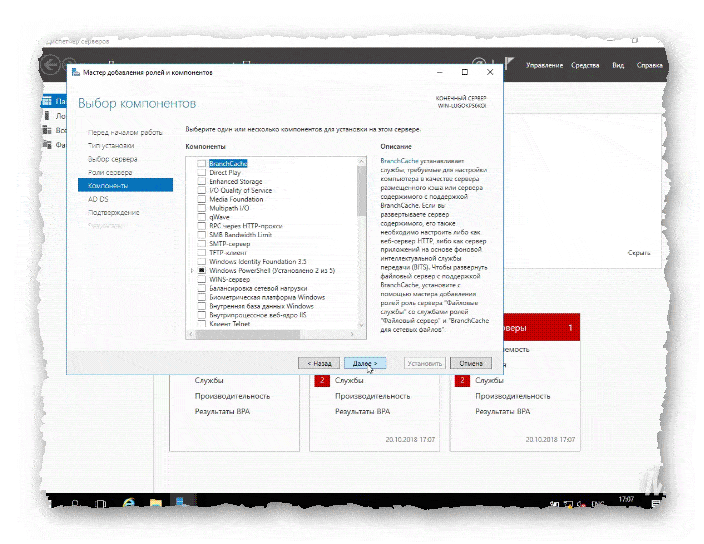The image size is (704, 544).
Task: Select the Компоненты step
Action: click(x=125, y=185)
